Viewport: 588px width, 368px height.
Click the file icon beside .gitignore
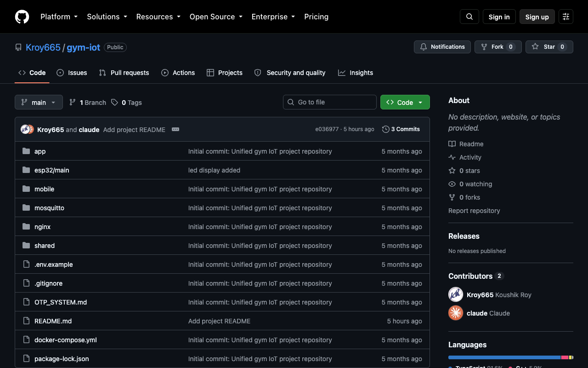pyautogui.click(x=26, y=283)
